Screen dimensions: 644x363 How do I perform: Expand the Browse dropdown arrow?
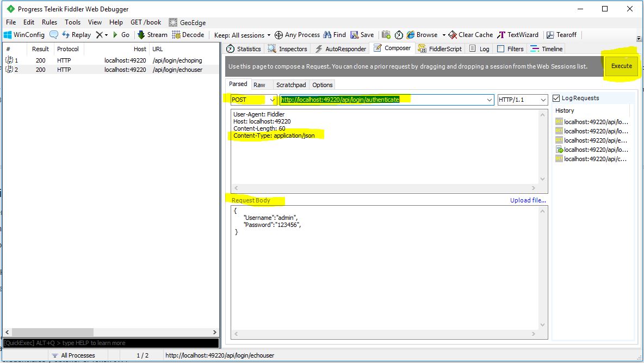(444, 35)
